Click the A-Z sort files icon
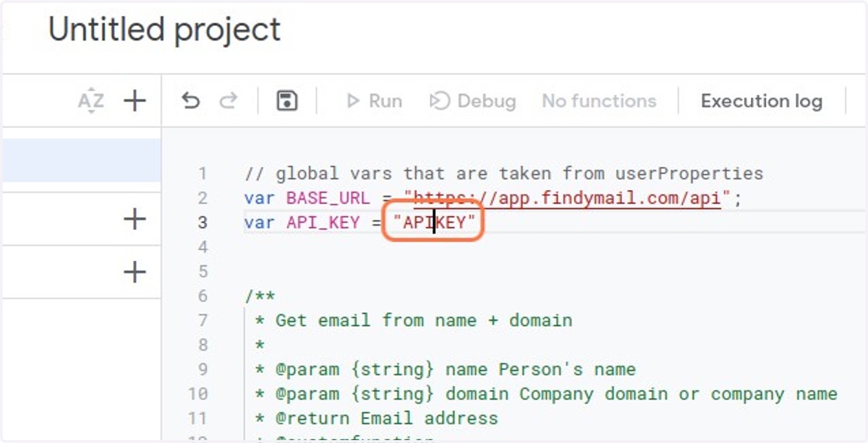Screen dimensions: 868x443 point(90,101)
